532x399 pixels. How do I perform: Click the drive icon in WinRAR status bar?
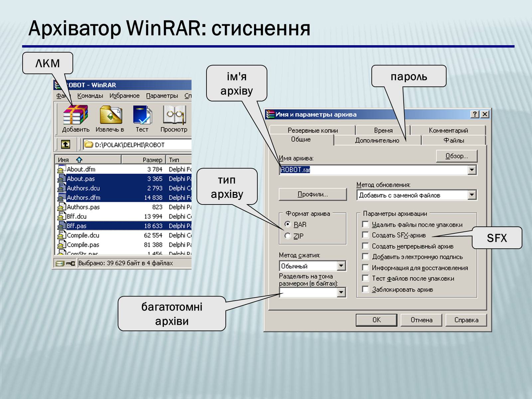click(60, 263)
